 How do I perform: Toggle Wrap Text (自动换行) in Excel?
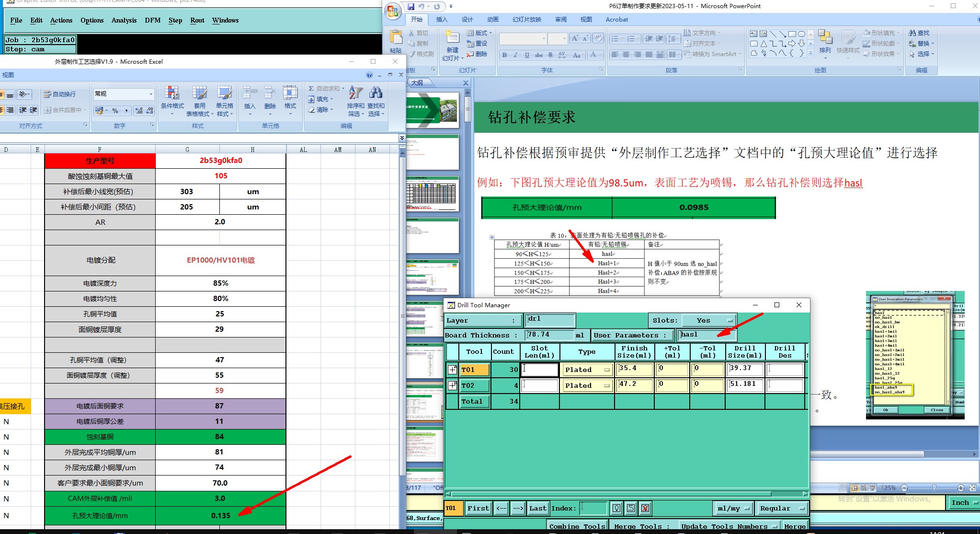[60, 94]
